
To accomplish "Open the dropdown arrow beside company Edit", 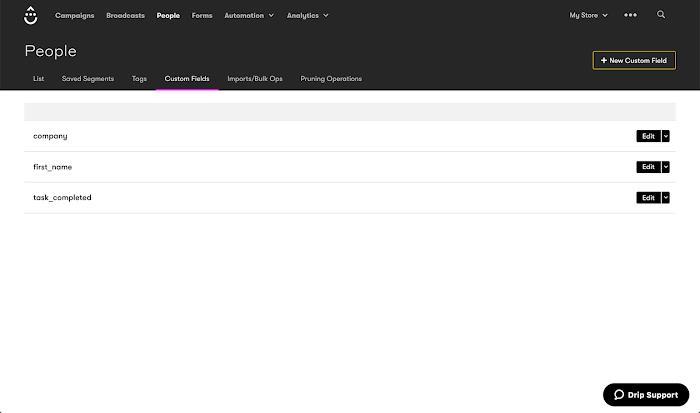I will [x=666, y=136].
